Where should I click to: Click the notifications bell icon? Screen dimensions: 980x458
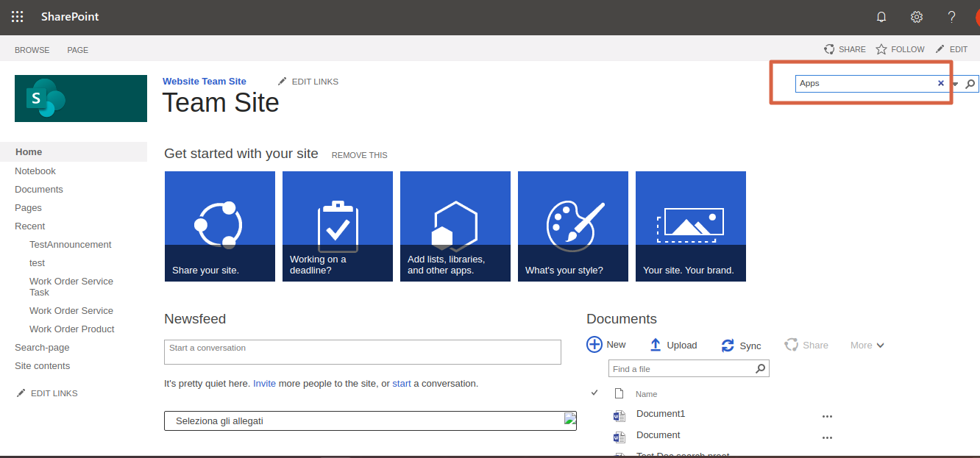[881, 17]
